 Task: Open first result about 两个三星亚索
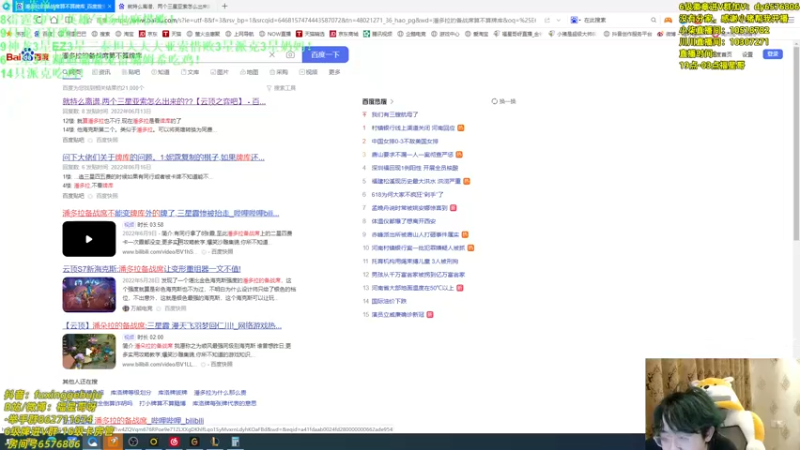(164, 102)
